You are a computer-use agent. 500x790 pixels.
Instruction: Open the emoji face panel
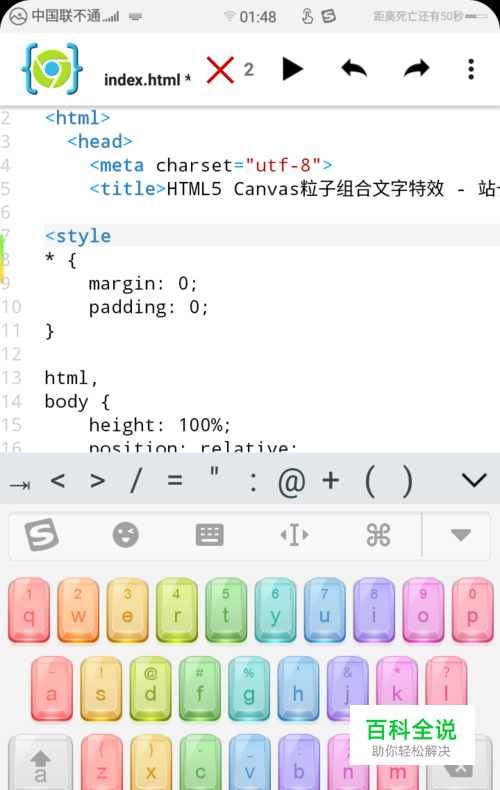[x=126, y=535]
